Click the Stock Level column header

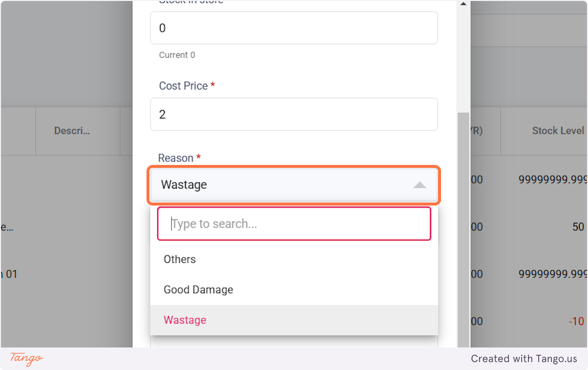click(x=558, y=131)
